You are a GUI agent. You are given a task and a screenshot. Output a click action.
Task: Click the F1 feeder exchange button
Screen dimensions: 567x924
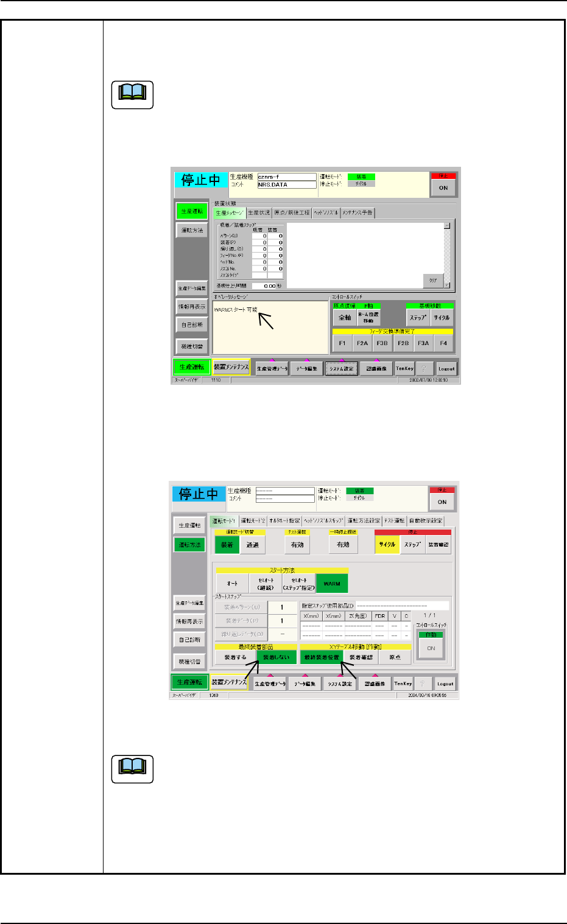(x=342, y=343)
